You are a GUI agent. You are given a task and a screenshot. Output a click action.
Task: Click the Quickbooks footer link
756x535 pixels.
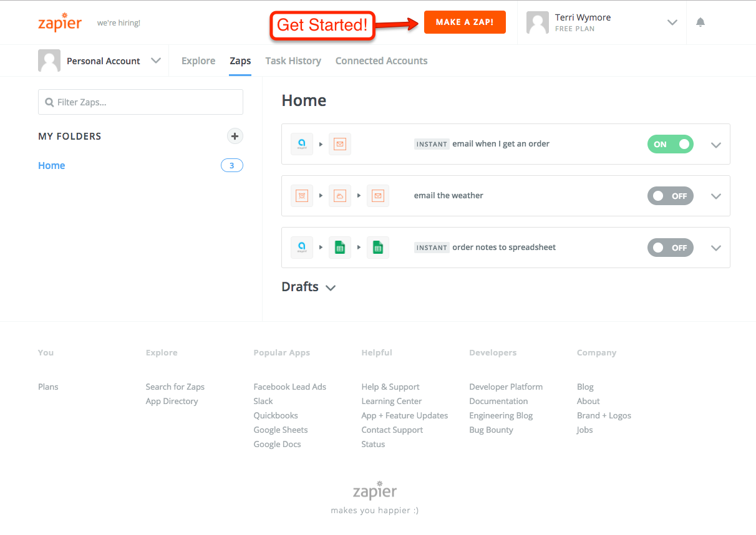coord(276,415)
